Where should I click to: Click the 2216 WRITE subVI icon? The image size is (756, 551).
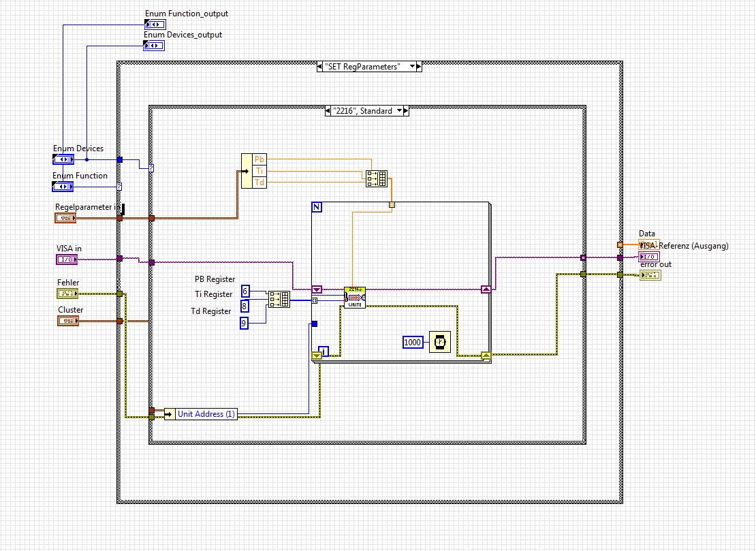[x=355, y=298]
